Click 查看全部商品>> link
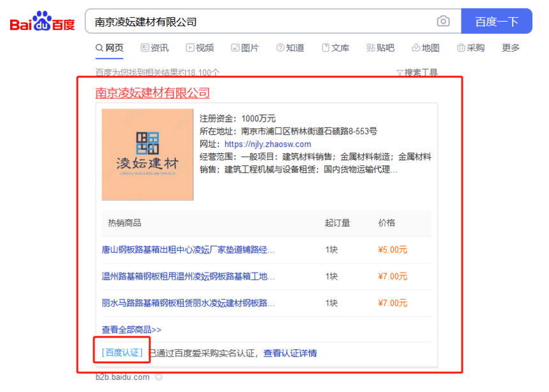Screen dimensions: 549x392 pyautogui.click(x=132, y=329)
